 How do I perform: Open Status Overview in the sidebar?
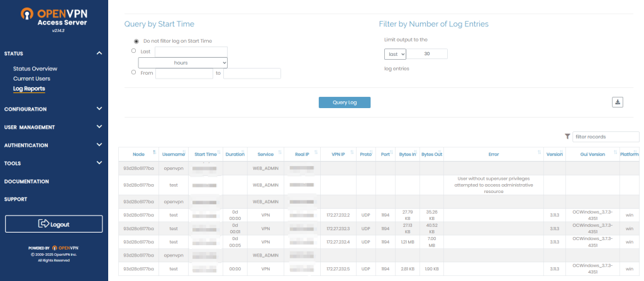coord(35,69)
